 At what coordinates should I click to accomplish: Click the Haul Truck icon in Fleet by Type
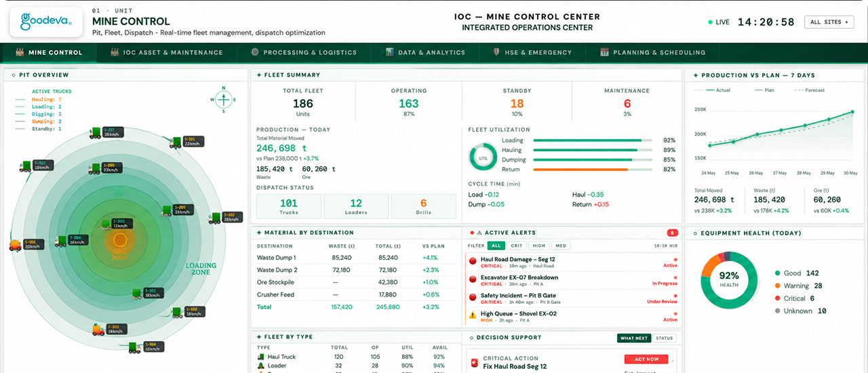pyautogui.click(x=261, y=357)
